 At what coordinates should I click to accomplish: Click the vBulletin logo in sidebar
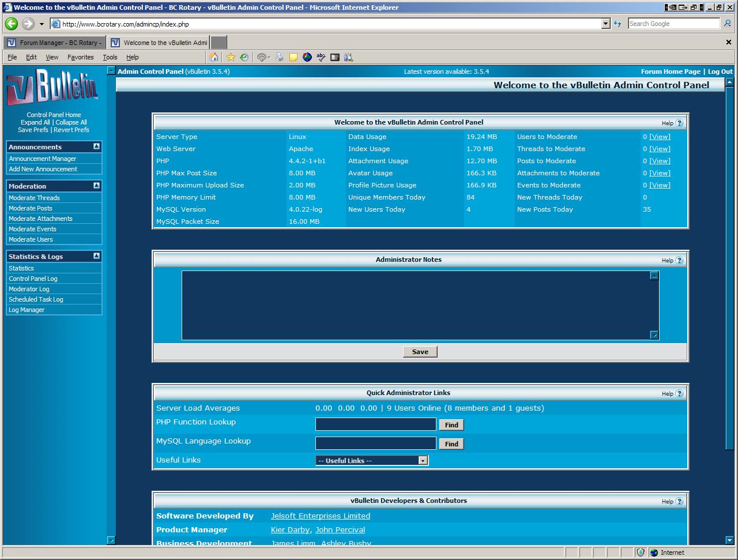53,88
